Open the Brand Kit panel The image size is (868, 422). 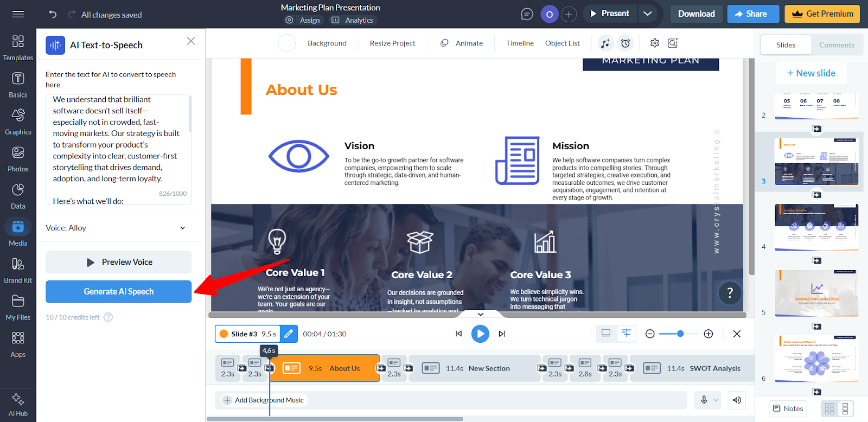click(x=18, y=270)
